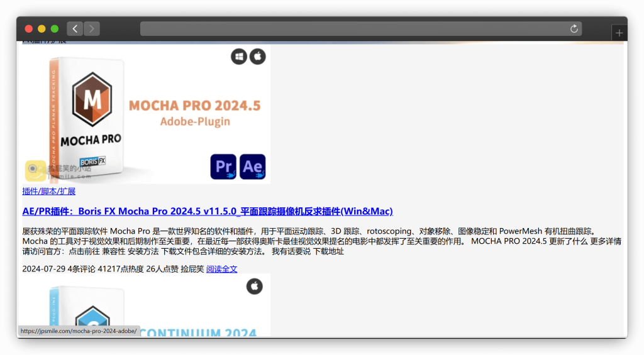The height and width of the screenshot is (355, 644).
Task: Click the 4条评论 comment count text
Action: 82,269
